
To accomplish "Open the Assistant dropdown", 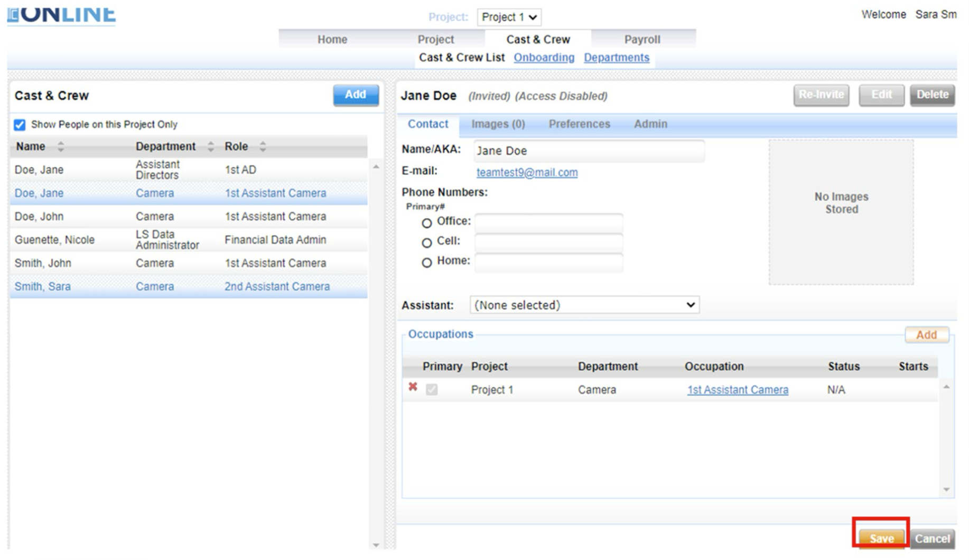I will pos(584,305).
